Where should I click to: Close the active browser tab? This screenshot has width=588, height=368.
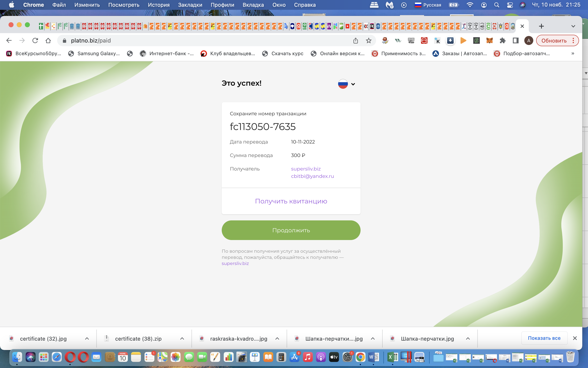point(522,26)
